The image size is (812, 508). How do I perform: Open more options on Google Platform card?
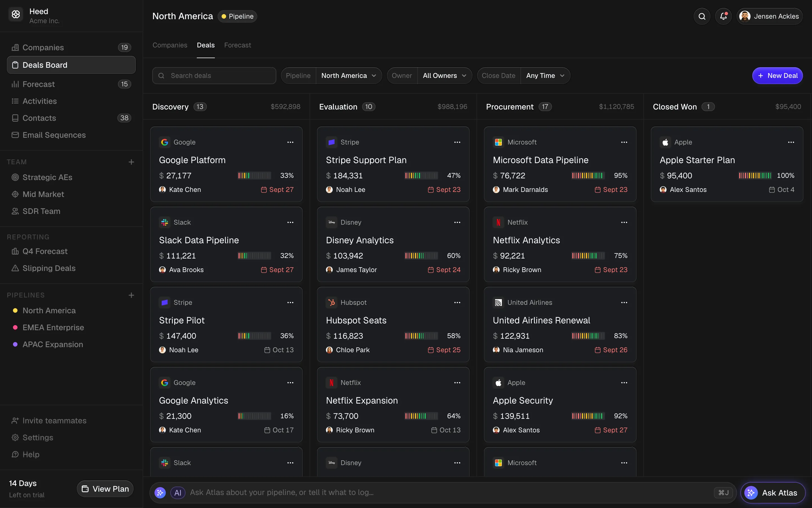[290, 142]
